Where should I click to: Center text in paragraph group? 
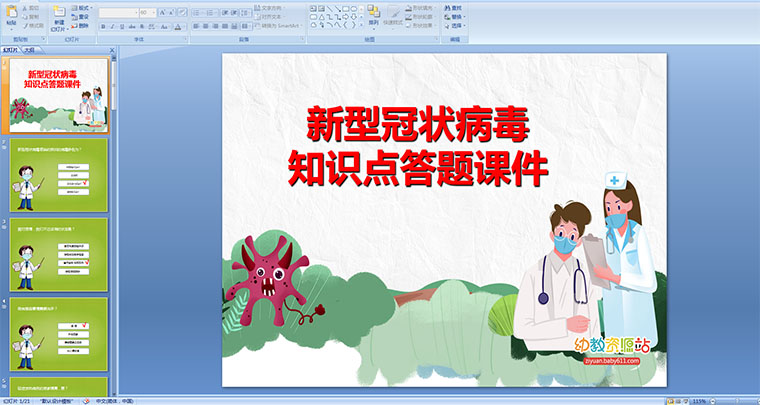(206, 26)
